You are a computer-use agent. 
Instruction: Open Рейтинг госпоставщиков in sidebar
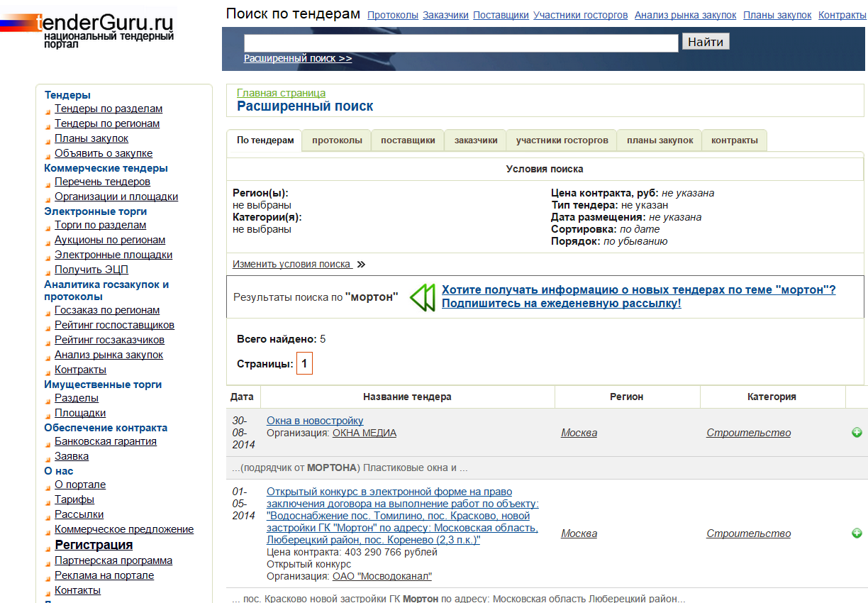tap(114, 325)
